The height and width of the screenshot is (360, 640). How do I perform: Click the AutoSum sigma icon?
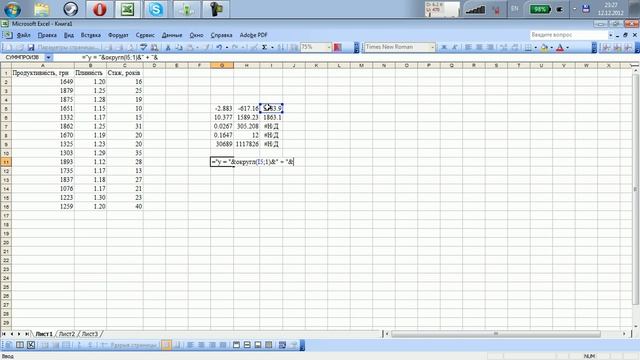click(264, 48)
